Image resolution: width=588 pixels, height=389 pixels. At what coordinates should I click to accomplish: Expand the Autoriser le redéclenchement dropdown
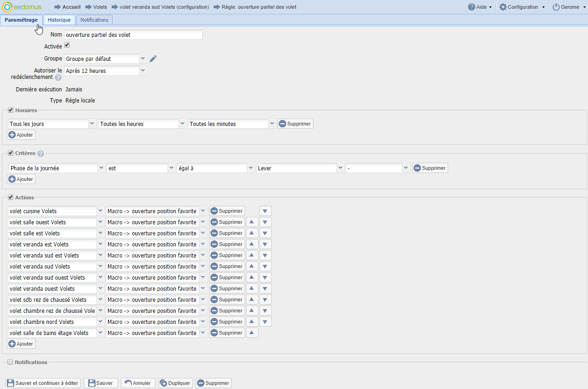(x=143, y=71)
